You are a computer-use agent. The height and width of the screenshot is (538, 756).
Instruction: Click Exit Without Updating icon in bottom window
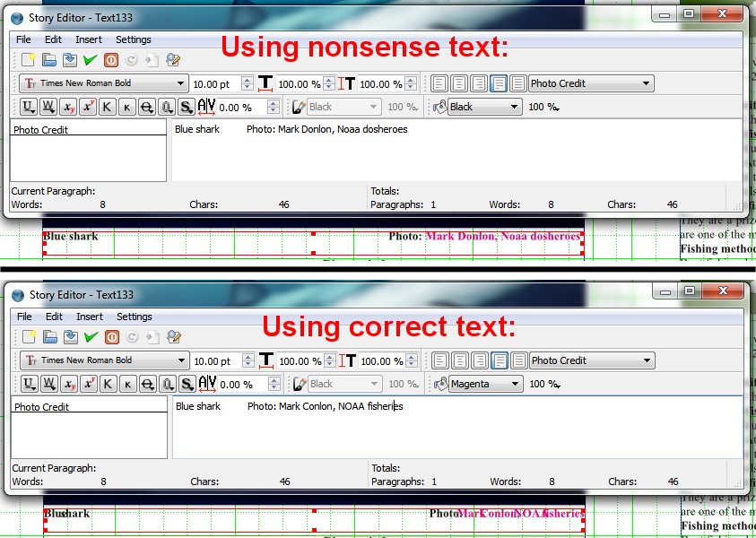tap(112, 337)
